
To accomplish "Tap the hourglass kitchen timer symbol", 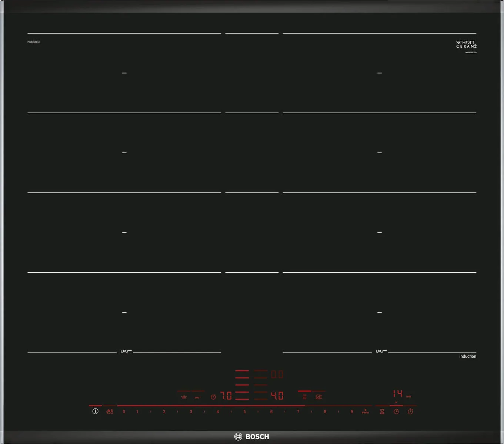I will coord(382,411).
